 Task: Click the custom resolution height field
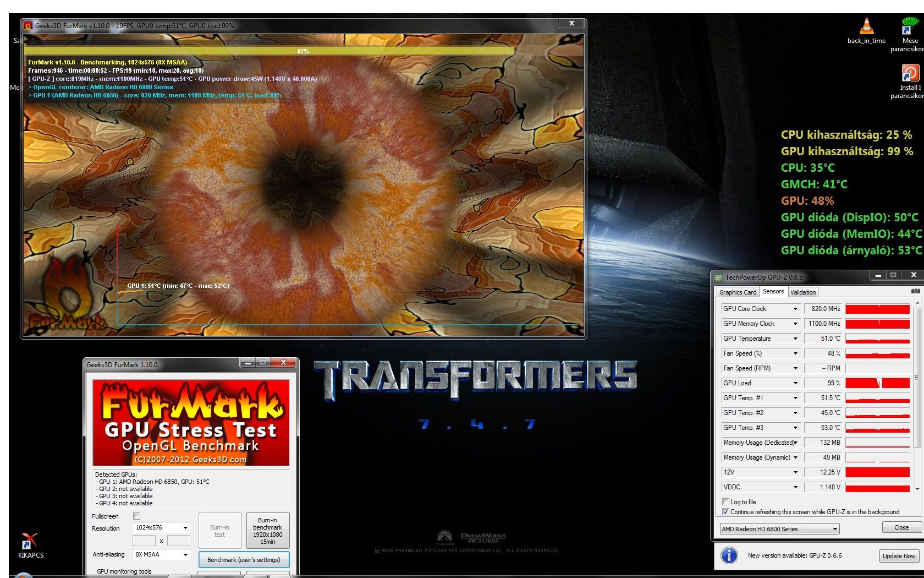pyautogui.click(x=179, y=541)
